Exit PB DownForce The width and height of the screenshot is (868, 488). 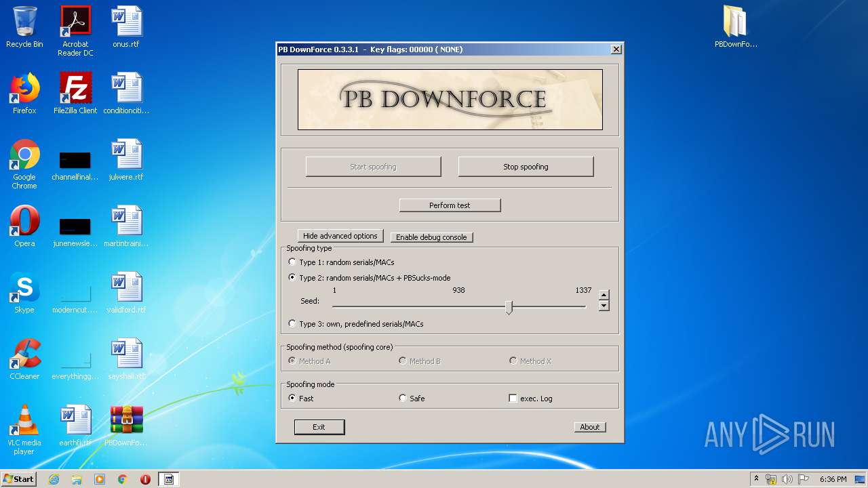pyautogui.click(x=319, y=427)
